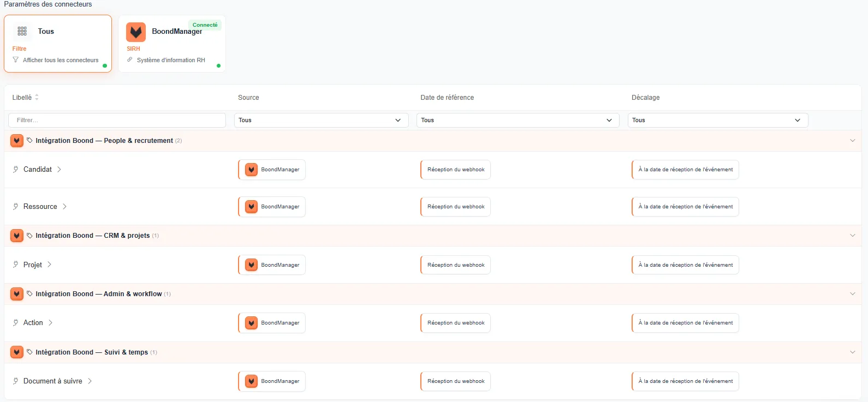Image resolution: width=868 pixels, height=402 pixels.
Task: Click the Ressource label
Action: pos(40,207)
